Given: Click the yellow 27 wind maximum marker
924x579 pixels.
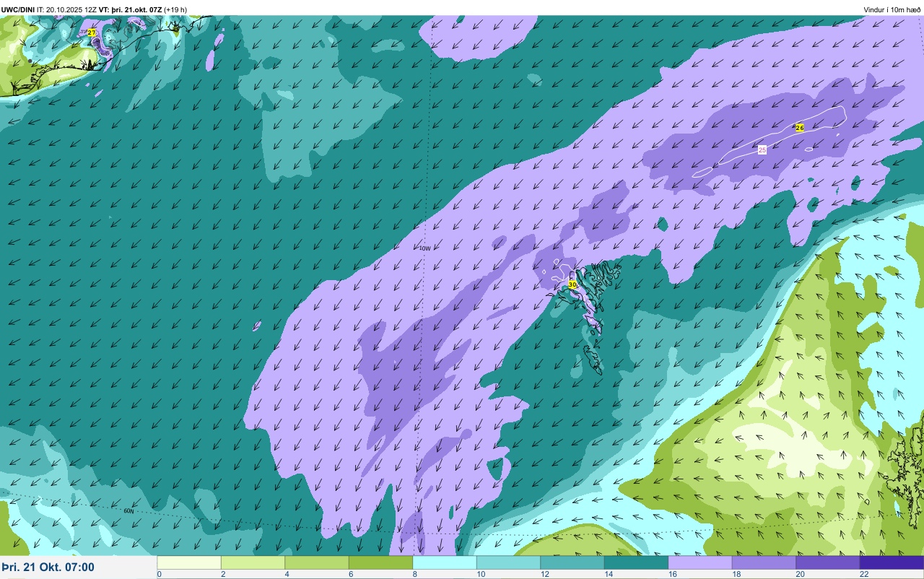Looking at the screenshot, I should pos(91,32).
